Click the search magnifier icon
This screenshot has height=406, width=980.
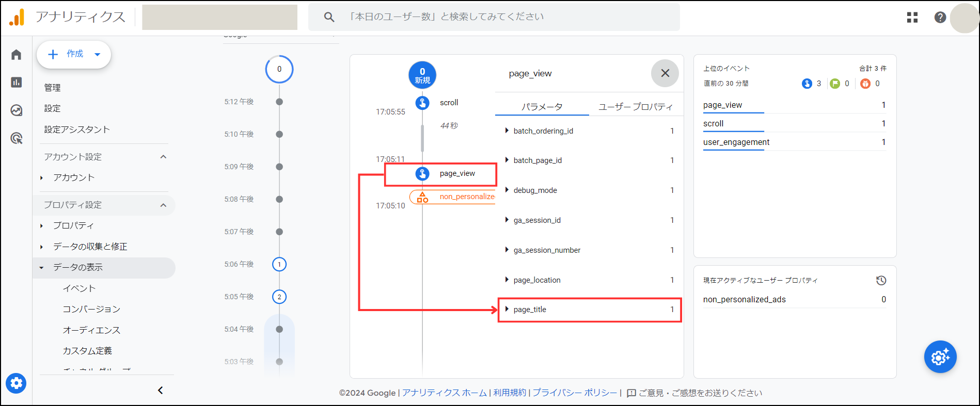click(329, 17)
